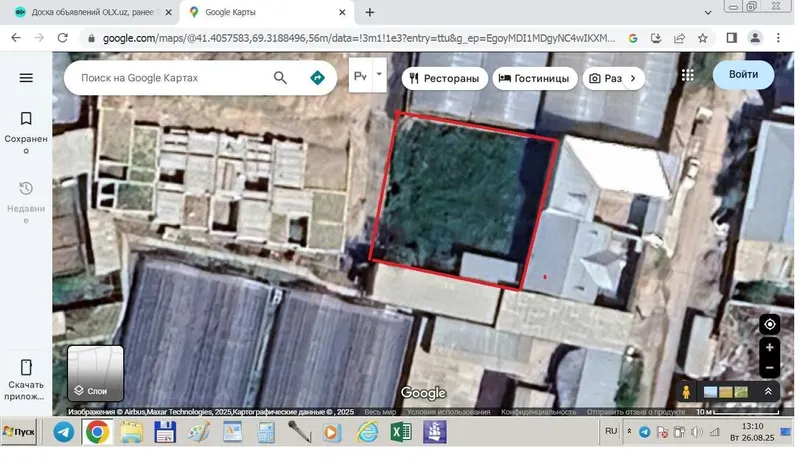Show hidden tray icons arrow
The image size is (800, 465).
(629, 431)
